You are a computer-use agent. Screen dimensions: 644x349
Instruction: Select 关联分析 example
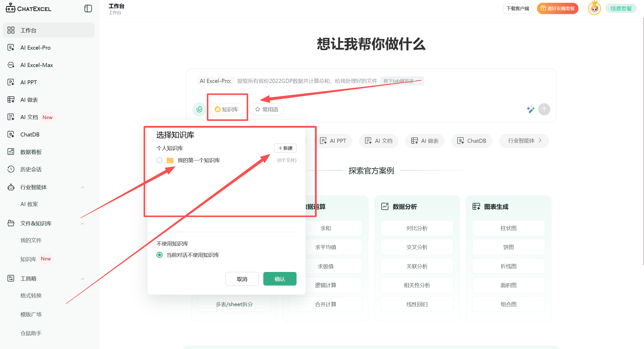coord(417,266)
